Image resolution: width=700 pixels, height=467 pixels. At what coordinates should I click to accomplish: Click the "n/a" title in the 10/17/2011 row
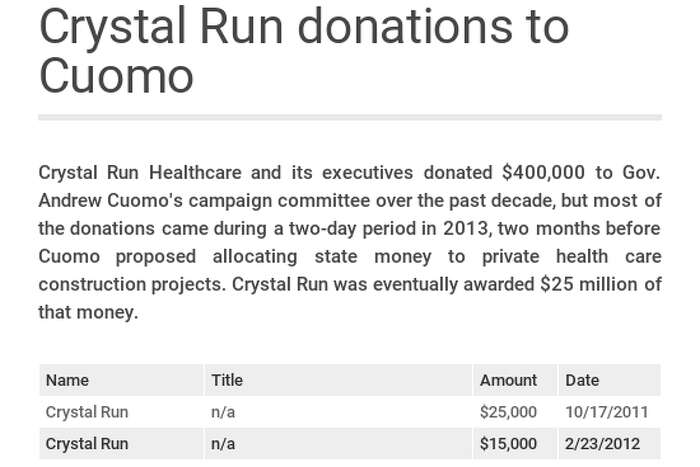pyautogui.click(x=222, y=412)
